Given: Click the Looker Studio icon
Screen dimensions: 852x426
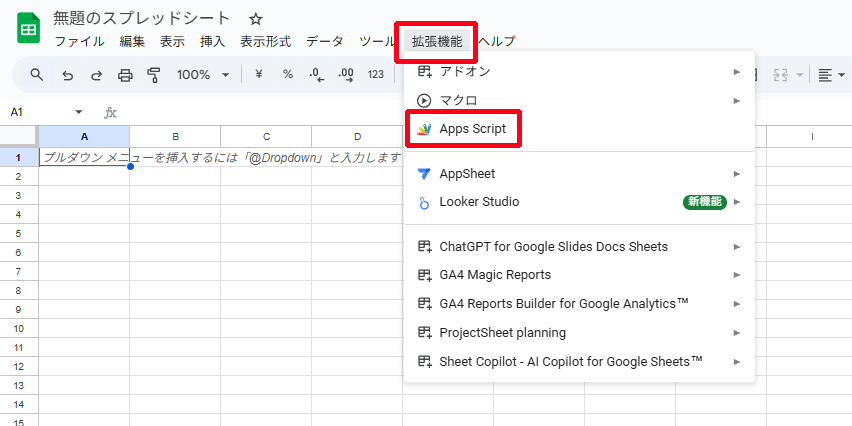Looking at the screenshot, I should pyautogui.click(x=424, y=203).
